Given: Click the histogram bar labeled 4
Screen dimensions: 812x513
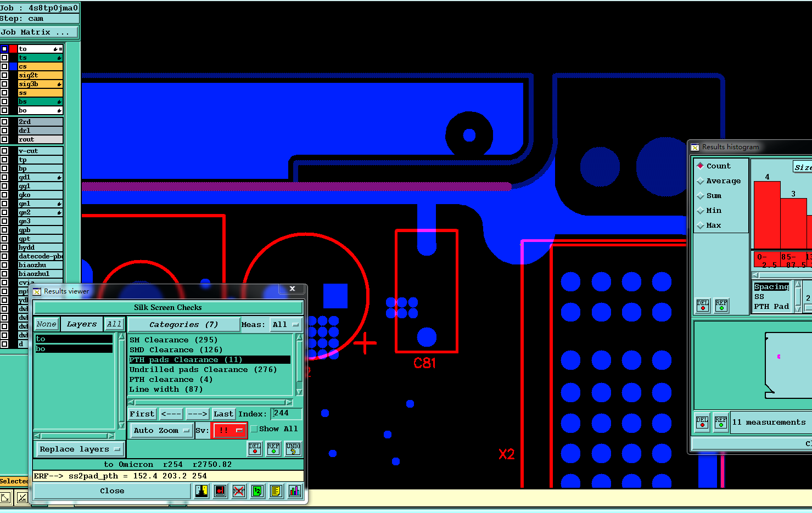Looking at the screenshot, I should (x=767, y=215).
